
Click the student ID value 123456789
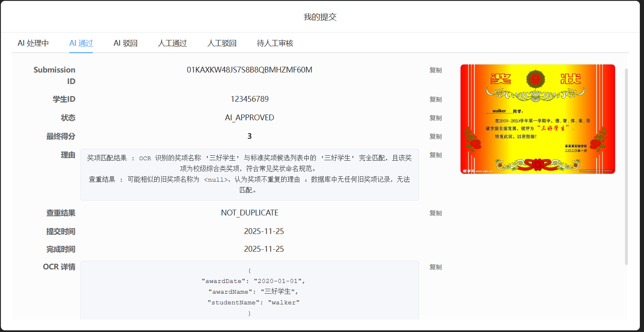[x=249, y=99]
